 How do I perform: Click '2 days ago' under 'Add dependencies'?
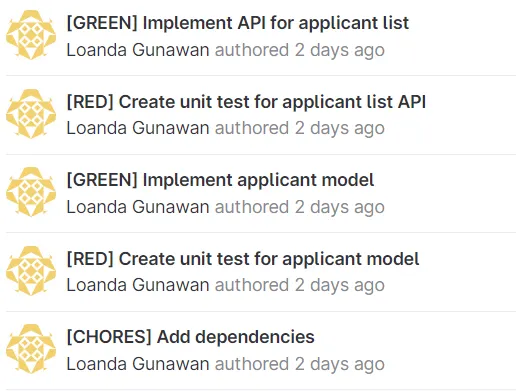tap(340, 365)
